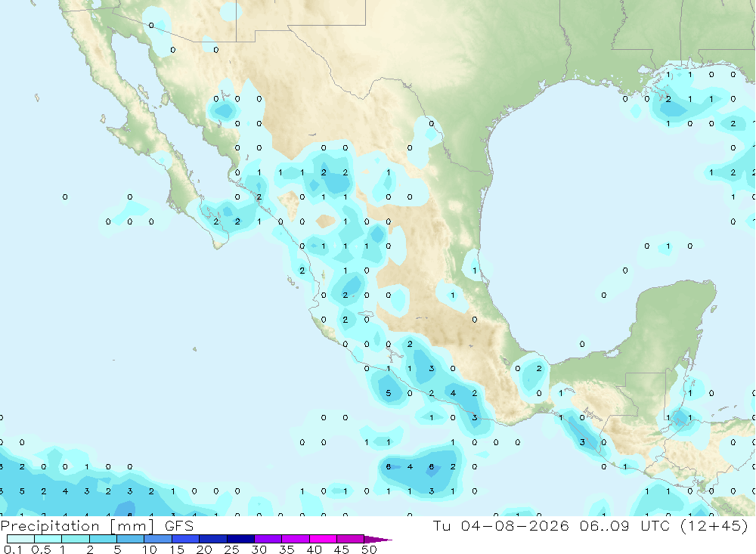The width and height of the screenshot is (756, 554).
Task: Select the 2–5 mm legend color swatch
Action: [x=103, y=539]
